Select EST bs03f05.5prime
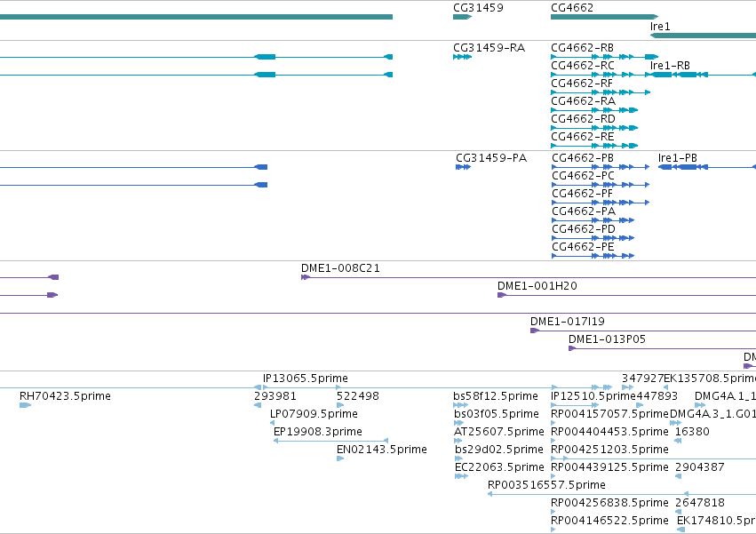The width and height of the screenshot is (756, 534). [x=496, y=414]
